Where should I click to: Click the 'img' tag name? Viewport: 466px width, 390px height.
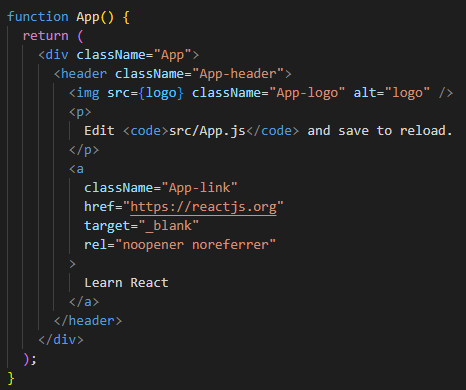click(x=88, y=93)
